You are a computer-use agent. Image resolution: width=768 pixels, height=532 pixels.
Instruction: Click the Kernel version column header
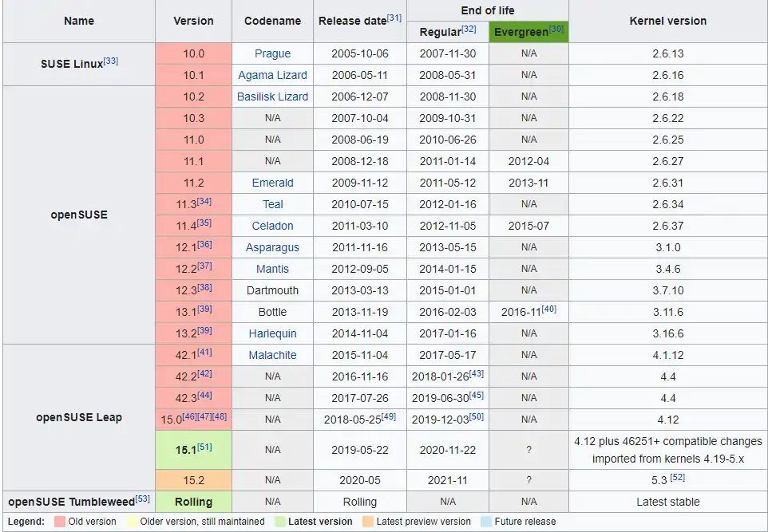point(667,21)
